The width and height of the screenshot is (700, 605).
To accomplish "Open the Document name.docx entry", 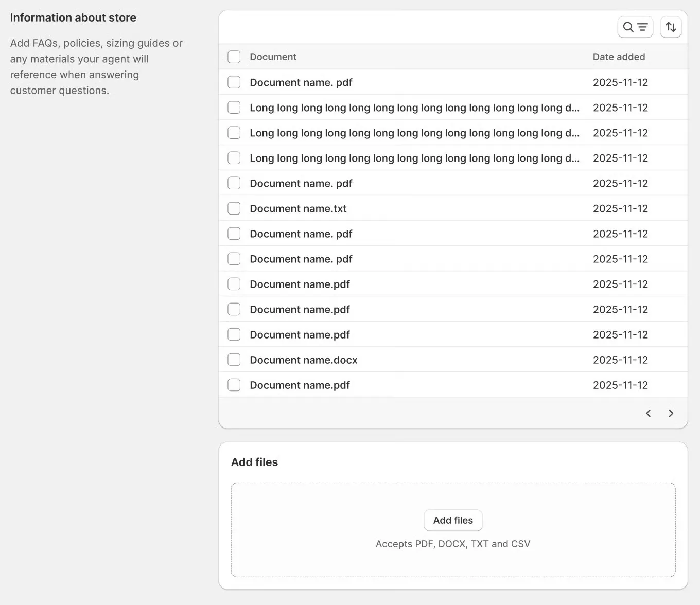I will click(303, 360).
